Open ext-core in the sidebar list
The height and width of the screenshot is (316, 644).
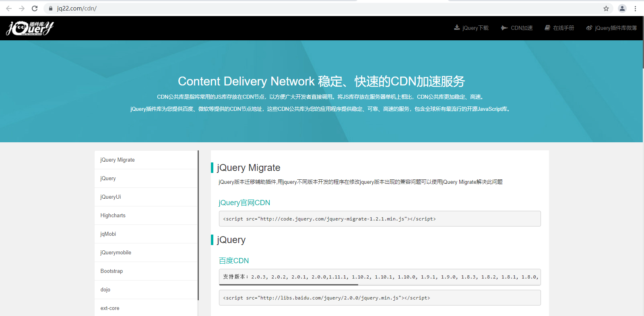click(x=146, y=308)
